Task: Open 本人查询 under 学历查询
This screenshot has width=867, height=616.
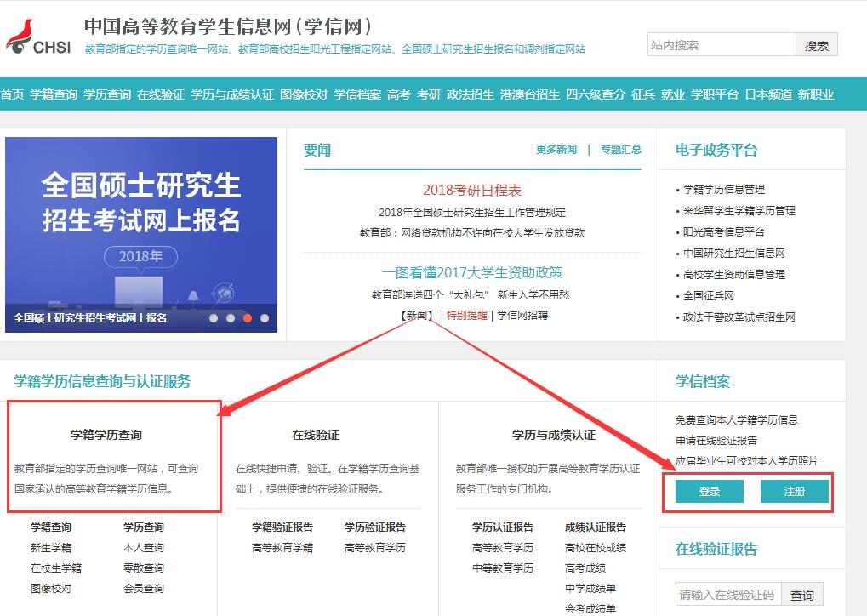Action: (x=144, y=547)
